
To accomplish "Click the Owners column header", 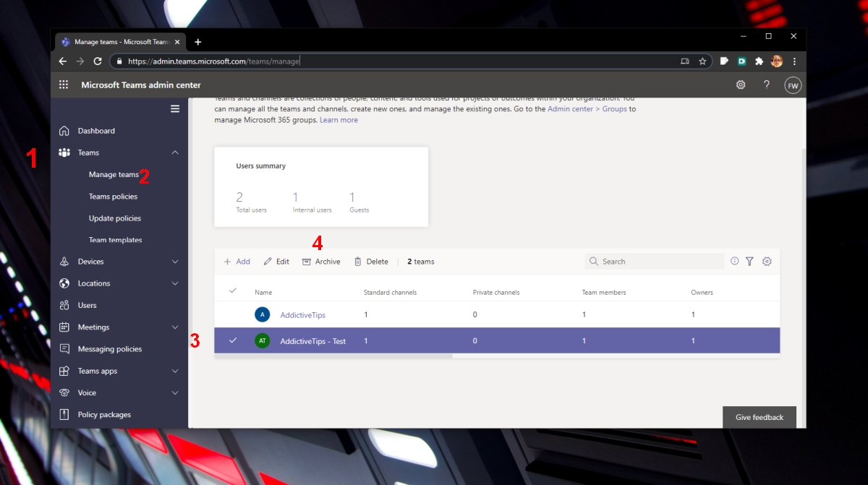I will coord(702,292).
